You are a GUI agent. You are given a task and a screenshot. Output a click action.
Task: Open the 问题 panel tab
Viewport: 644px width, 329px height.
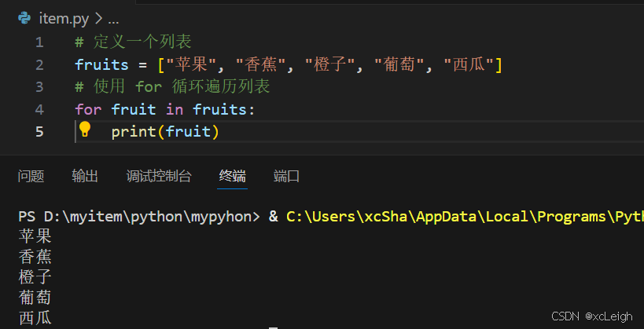tap(31, 177)
